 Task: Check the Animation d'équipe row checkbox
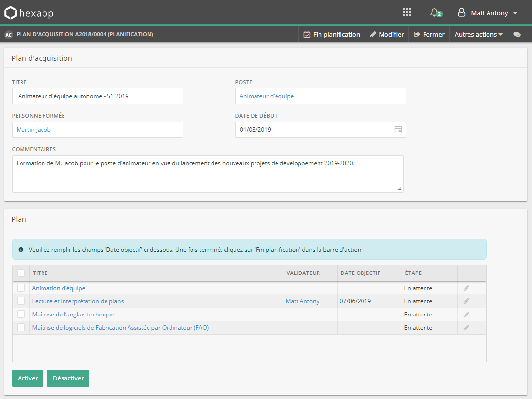(21, 288)
